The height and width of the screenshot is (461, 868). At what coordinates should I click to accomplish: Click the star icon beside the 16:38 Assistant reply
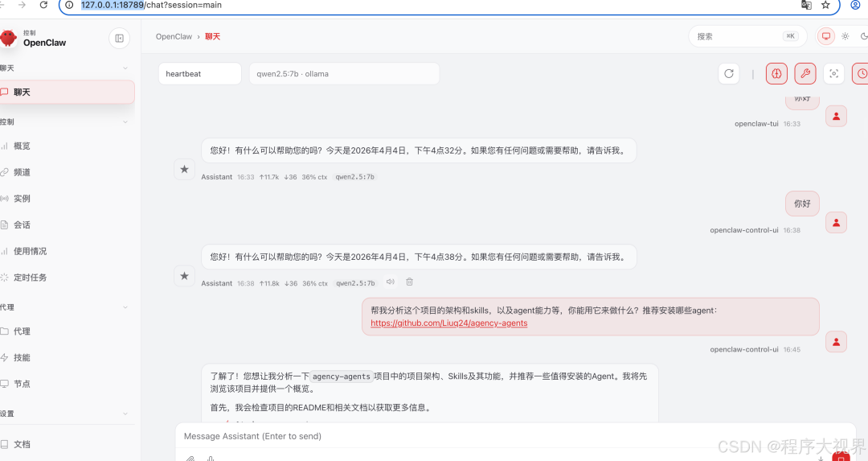[184, 276]
